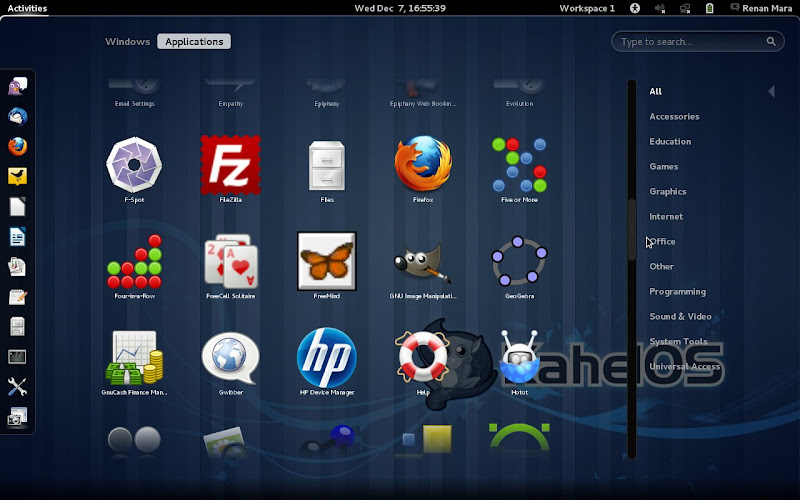Screen dimensions: 800x500
Task: Open the file cabinet icon in dash
Action: pyautogui.click(x=17, y=327)
